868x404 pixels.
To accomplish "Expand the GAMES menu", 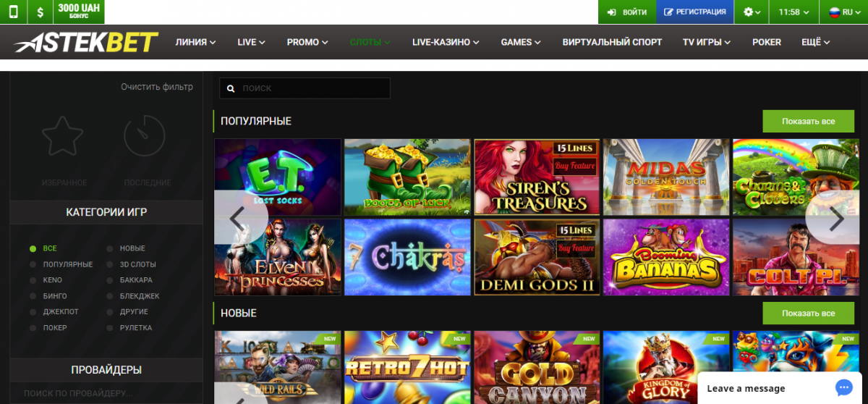I will tap(521, 42).
